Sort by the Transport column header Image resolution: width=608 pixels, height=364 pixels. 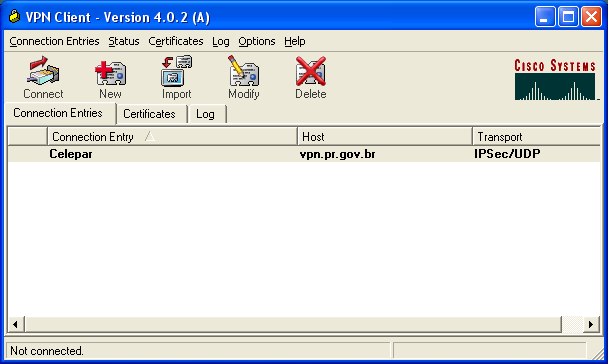(537, 137)
